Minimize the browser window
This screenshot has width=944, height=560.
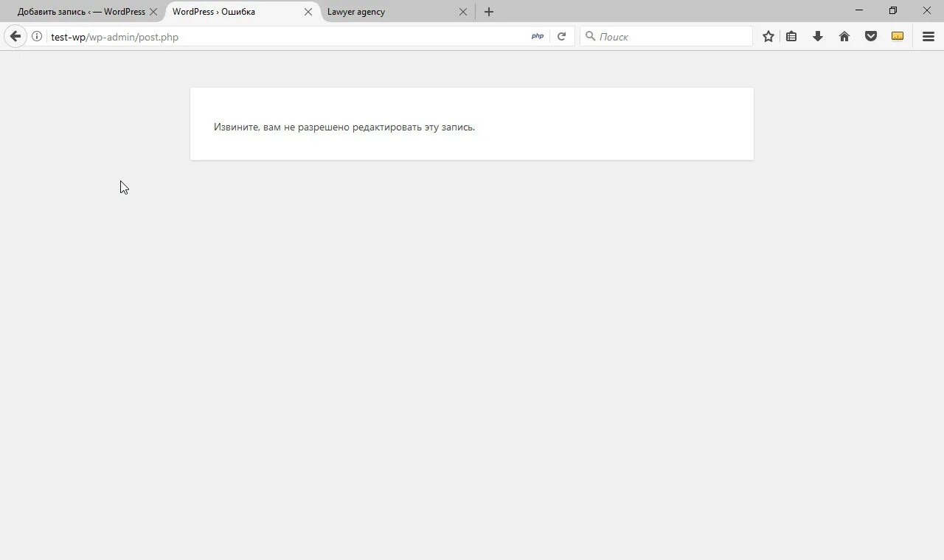point(859,10)
